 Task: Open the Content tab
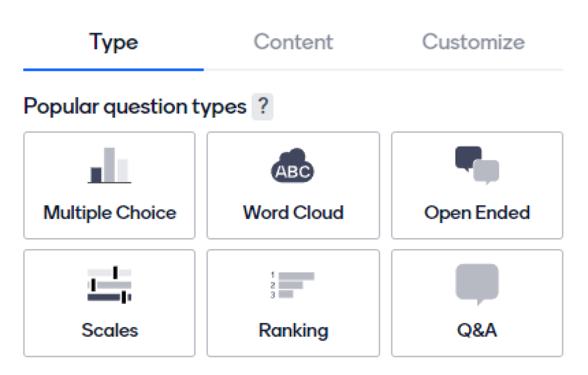pyautogui.click(x=293, y=42)
